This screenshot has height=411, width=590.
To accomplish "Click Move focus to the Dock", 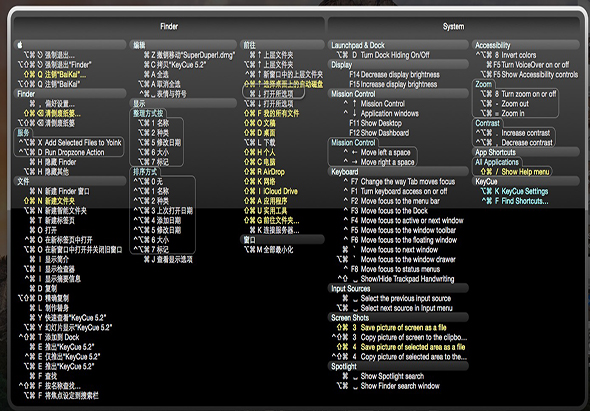I will [385, 211].
